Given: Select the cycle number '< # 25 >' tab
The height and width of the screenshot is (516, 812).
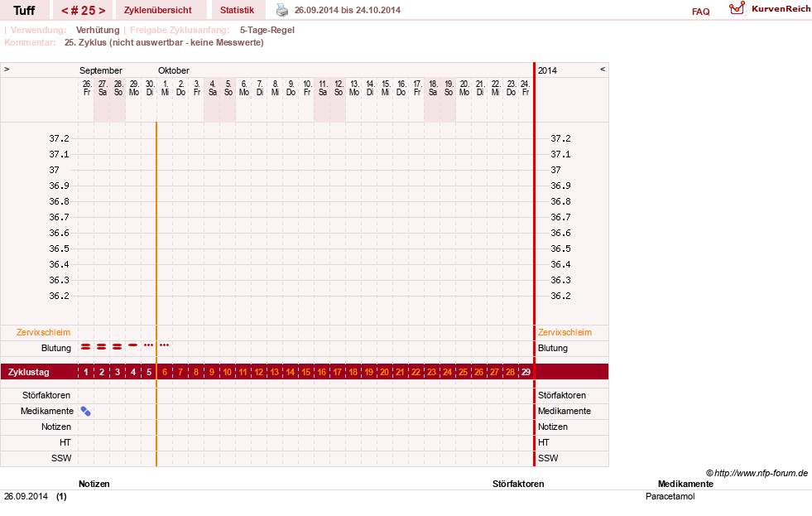Looking at the screenshot, I should pyautogui.click(x=83, y=11).
